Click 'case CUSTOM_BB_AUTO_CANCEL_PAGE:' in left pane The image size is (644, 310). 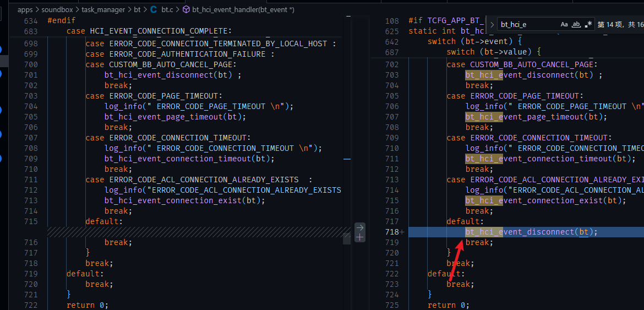(161, 64)
